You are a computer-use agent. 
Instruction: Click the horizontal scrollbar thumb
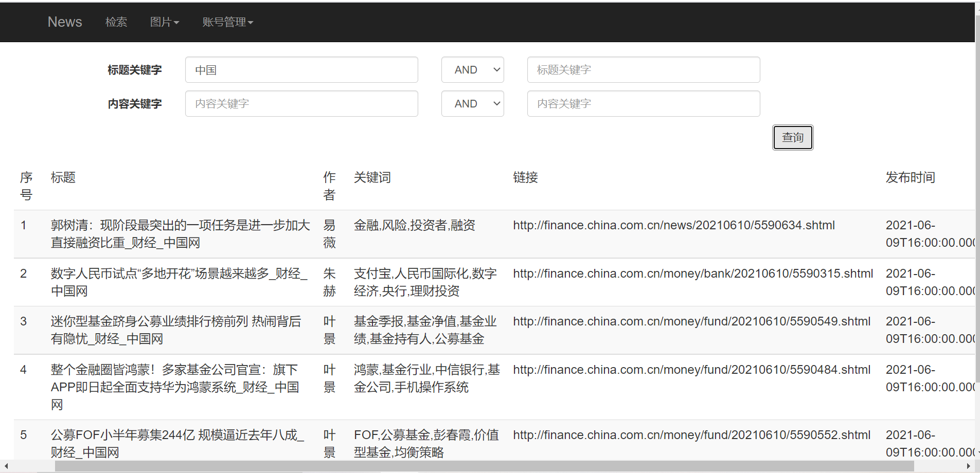pyautogui.click(x=484, y=466)
